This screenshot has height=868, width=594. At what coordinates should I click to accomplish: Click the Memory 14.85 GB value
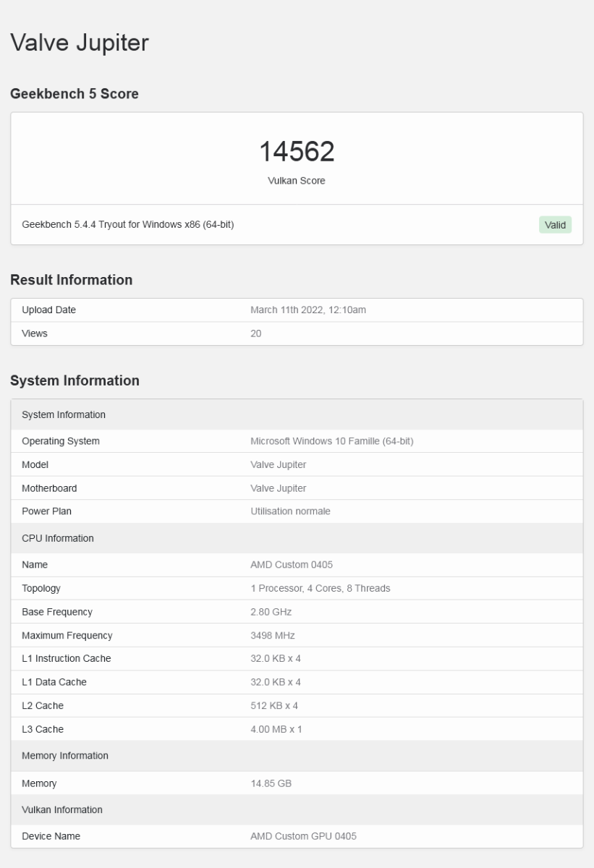coord(271,783)
